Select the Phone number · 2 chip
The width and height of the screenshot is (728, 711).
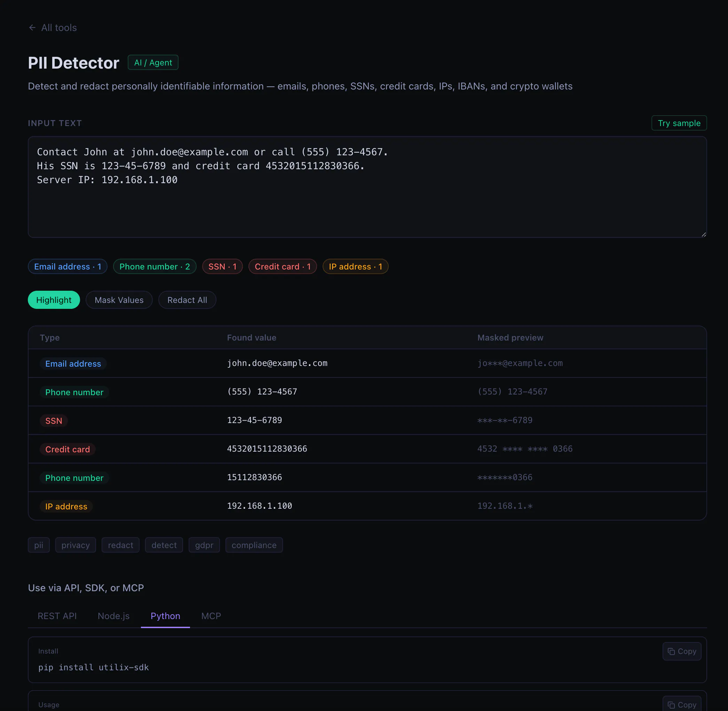(x=155, y=266)
